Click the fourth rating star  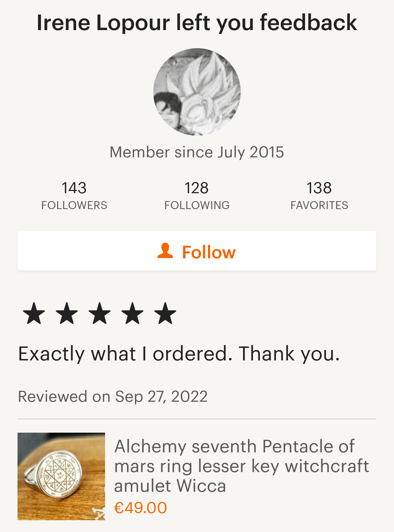(132, 313)
